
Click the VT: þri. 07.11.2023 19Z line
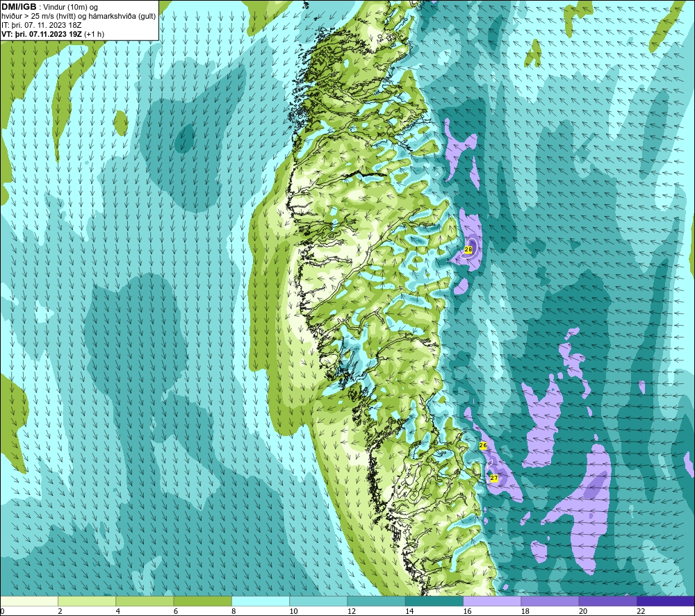point(53,34)
